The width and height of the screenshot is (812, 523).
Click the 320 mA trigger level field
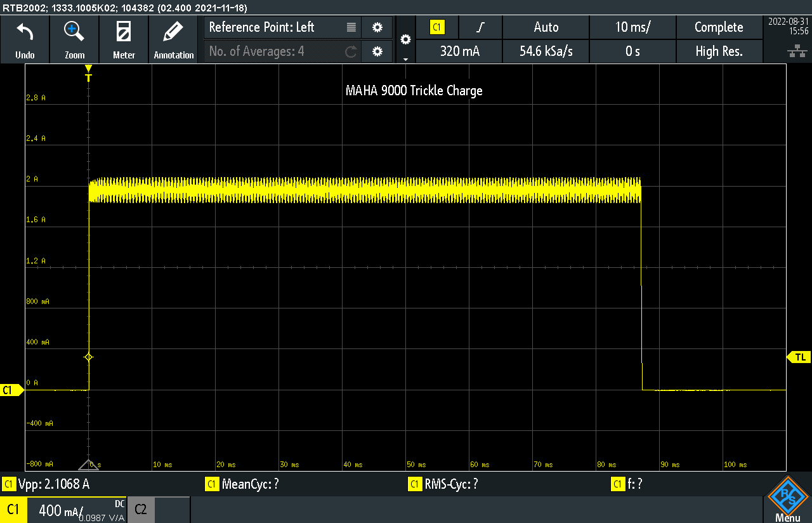point(459,51)
